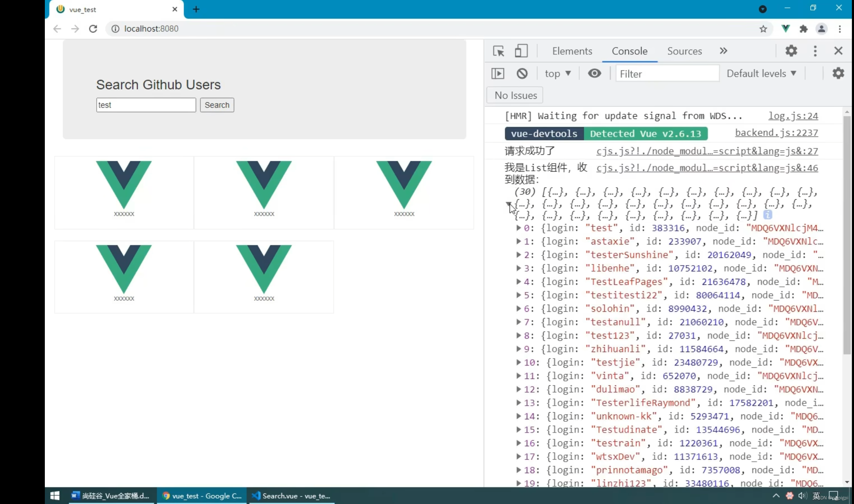Go forward in browser history

pos(75,29)
